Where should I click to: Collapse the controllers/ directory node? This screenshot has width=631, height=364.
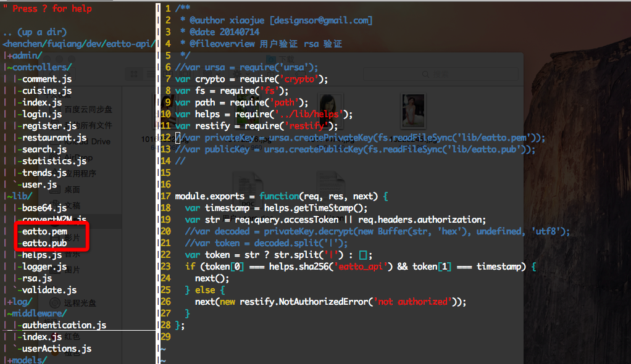pyautogui.click(x=40, y=67)
